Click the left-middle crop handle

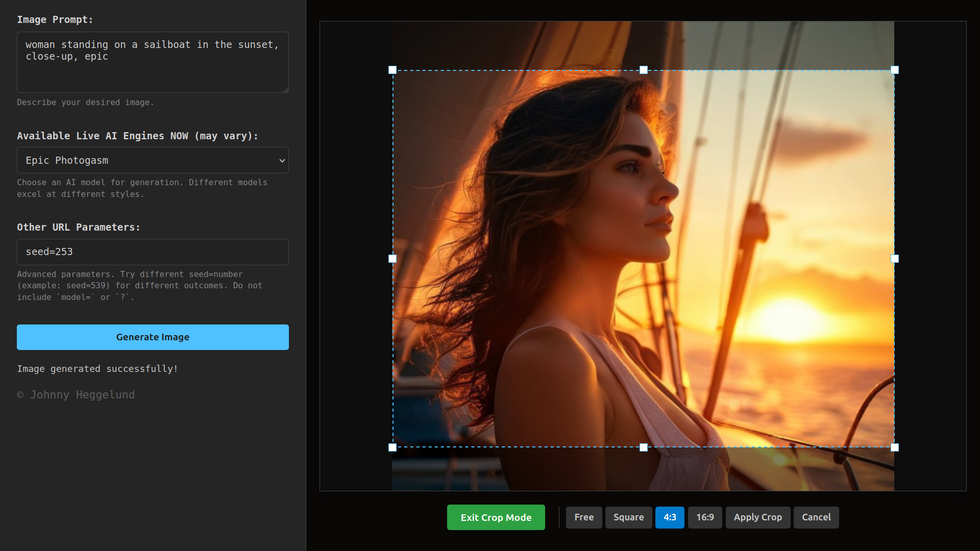[x=393, y=259]
